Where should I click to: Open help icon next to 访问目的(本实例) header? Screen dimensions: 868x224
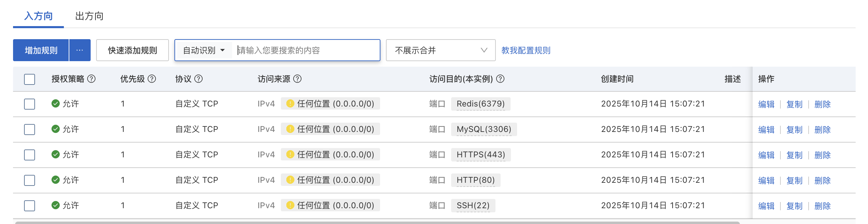[x=501, y=79]
